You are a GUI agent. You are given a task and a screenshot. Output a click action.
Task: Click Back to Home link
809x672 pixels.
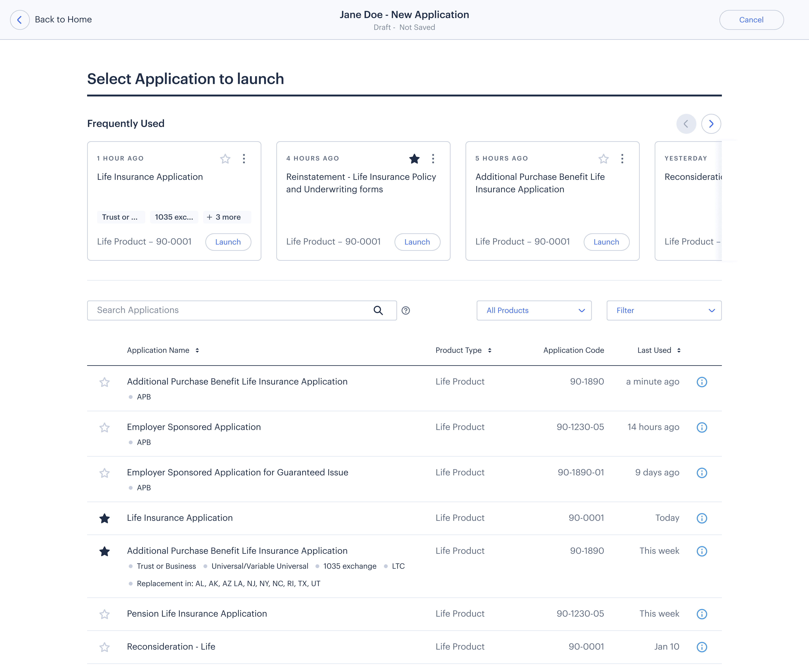pos(63,20)
